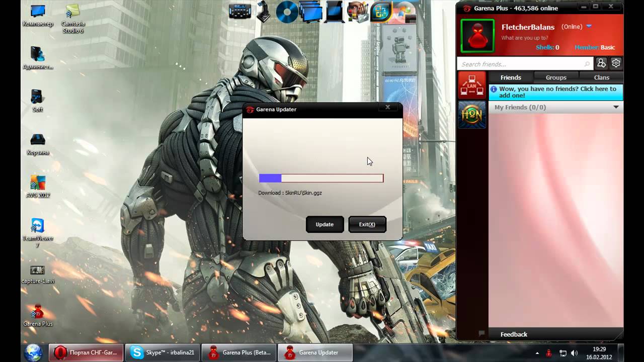Open the Add Friend icon in Garena Plus
The height and width of the screenshot is (362, 644).
(x=601, y=63)
